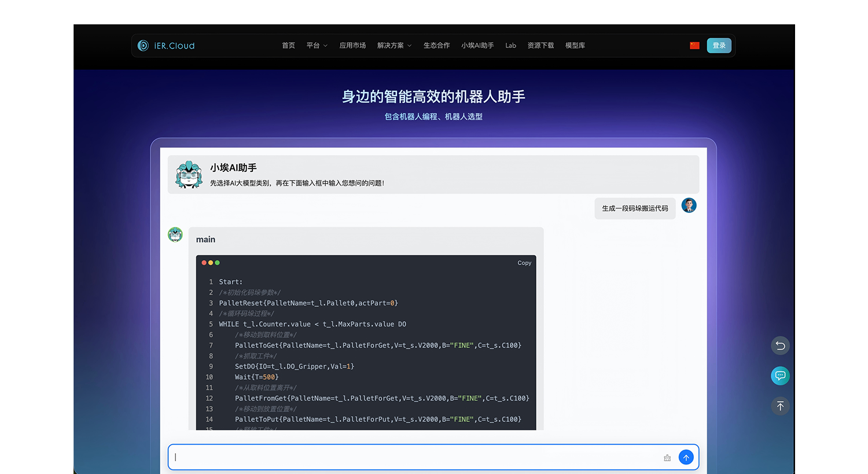This screenshot has height=474, width=868.
Task: Expand the 平台 dropdown menu
Action: point(317,46)
